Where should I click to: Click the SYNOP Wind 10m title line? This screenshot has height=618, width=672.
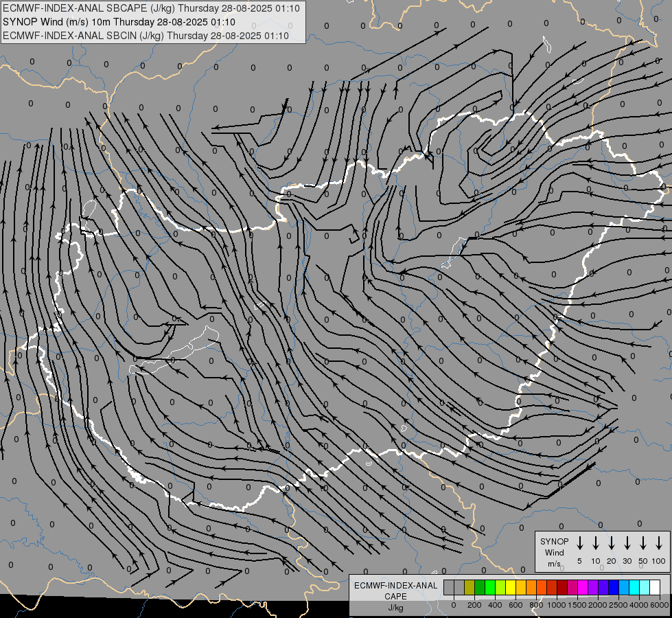coord(119,22)
